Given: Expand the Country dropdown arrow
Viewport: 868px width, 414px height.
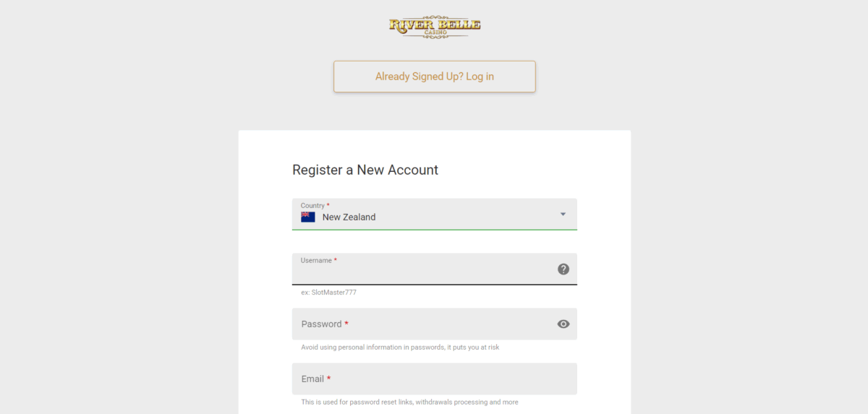Looking at the screenshot, I should [x=563, y=214].
